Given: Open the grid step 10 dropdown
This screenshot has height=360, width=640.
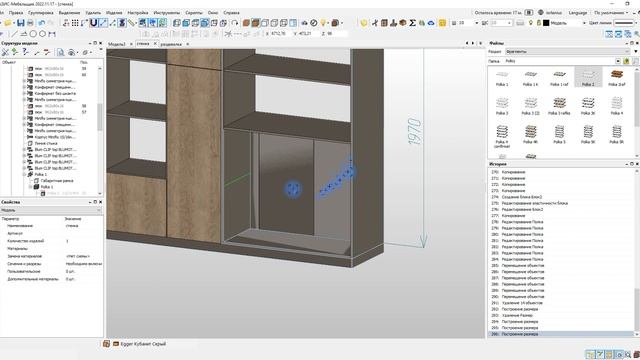Looking at the screenshot, I should click(476, 23).
